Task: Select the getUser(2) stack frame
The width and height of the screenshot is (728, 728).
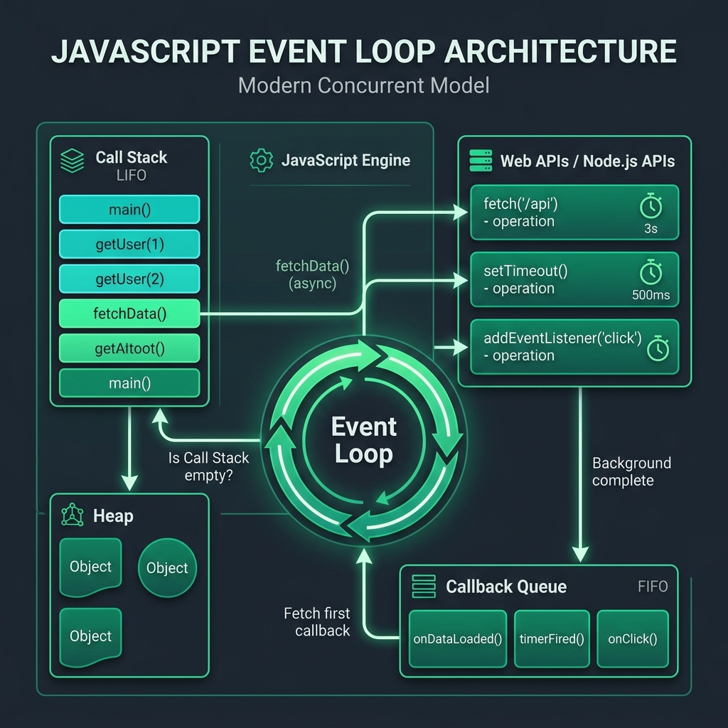Action: click(x=129, y=279)
